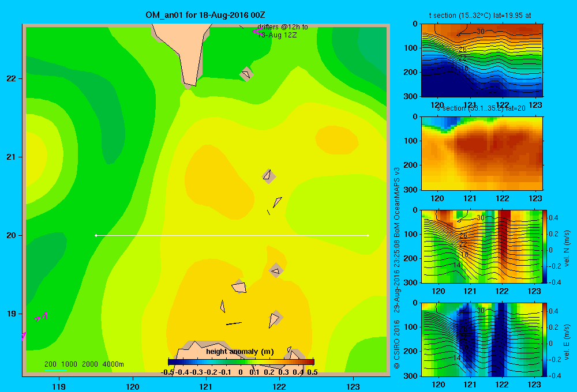Click the island near 121.85E, 20.75N

tap(269, 176)
